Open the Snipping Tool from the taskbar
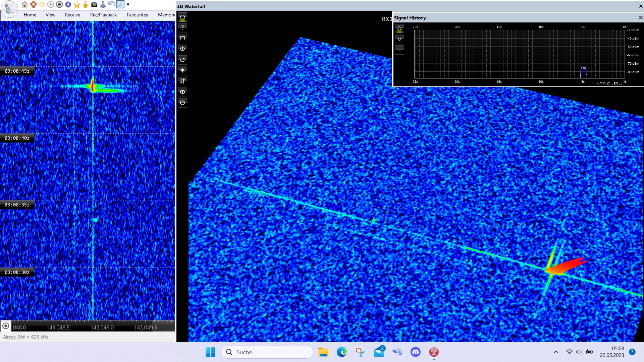This screenshot has width=644, height=362. click(x=360, y=352)
